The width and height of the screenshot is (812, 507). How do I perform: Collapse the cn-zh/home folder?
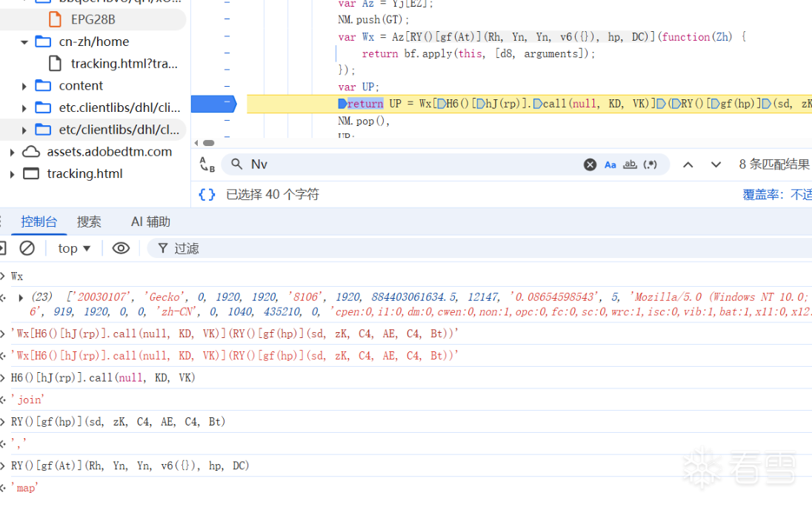tap(24, 42)
